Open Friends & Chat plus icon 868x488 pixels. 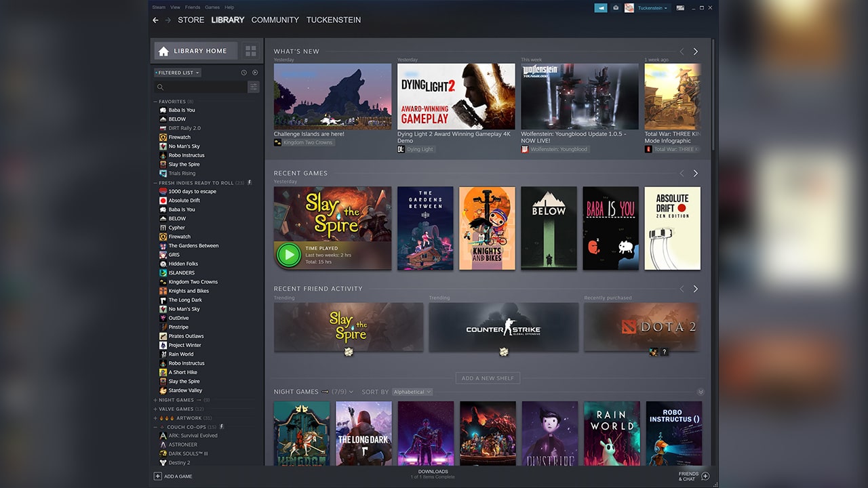(x=705, y=476)
